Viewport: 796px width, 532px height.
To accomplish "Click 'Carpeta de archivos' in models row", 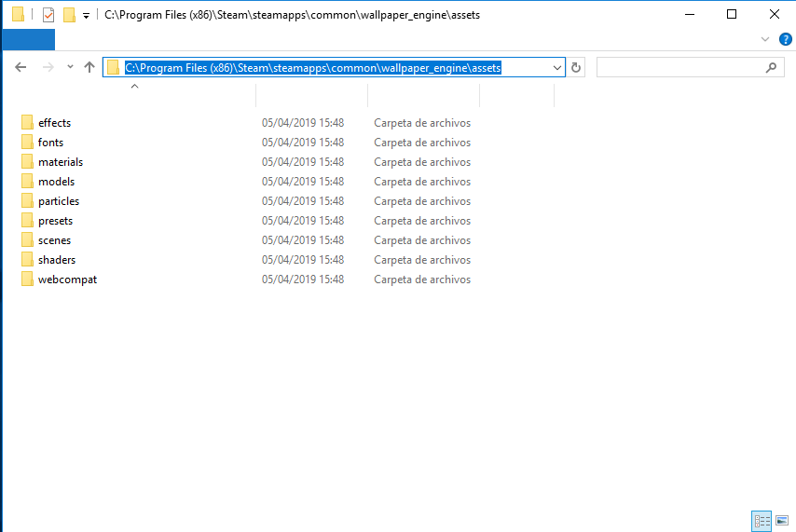I will point(422,182).
